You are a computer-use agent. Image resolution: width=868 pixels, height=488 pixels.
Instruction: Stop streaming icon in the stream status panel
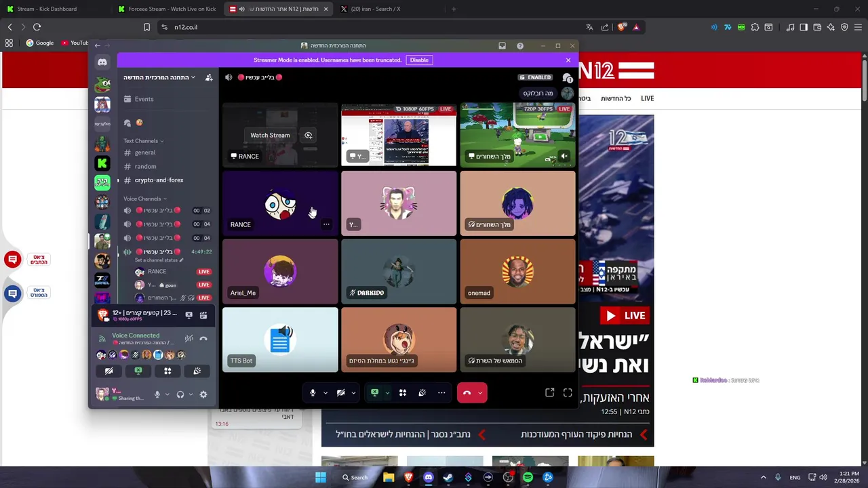(189, 314)
